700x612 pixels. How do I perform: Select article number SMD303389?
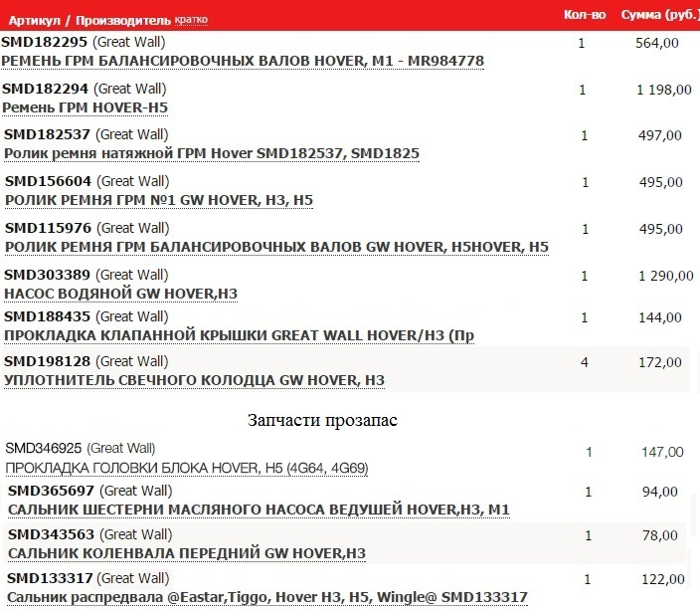click(x=47, y=275)
